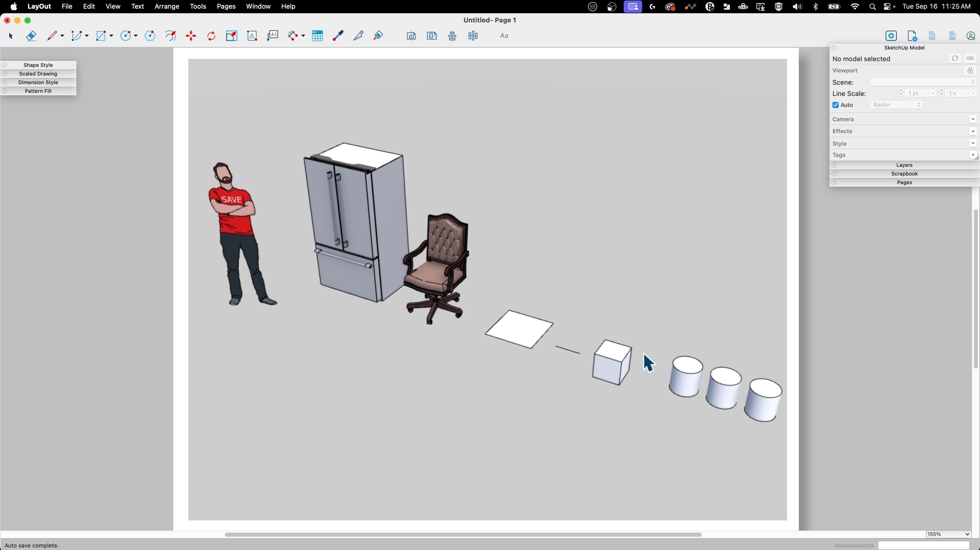980x550 pixels.
Task: Open the Scene dropdown
Action: (923, 82)
